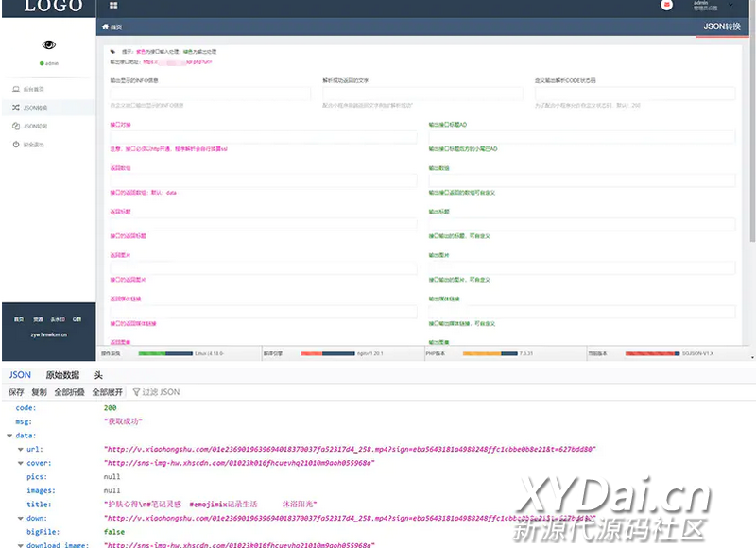Click the 输出显示的INFO信息 input field
Image resolution: width=756 pixels, height=548 pixels.
click(210, 94)
